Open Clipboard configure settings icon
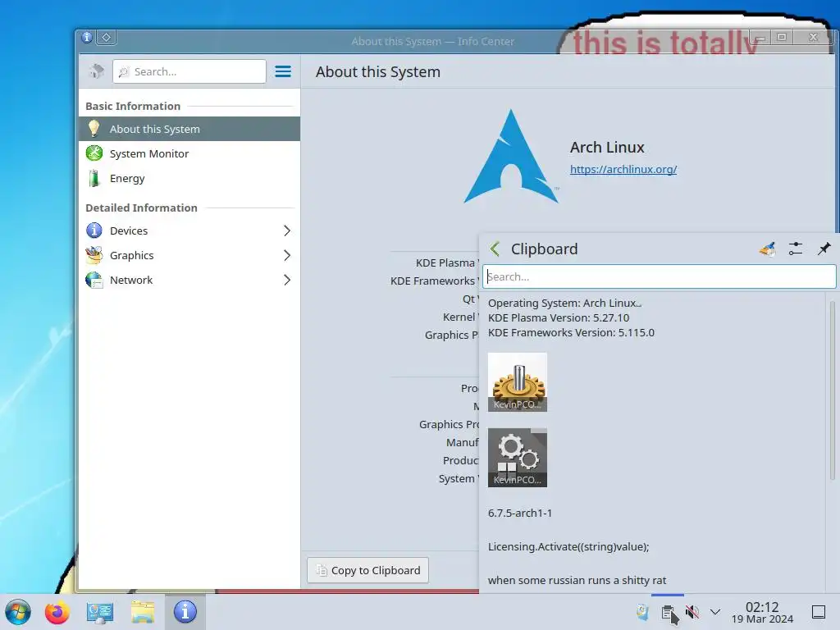 [796, 249]
